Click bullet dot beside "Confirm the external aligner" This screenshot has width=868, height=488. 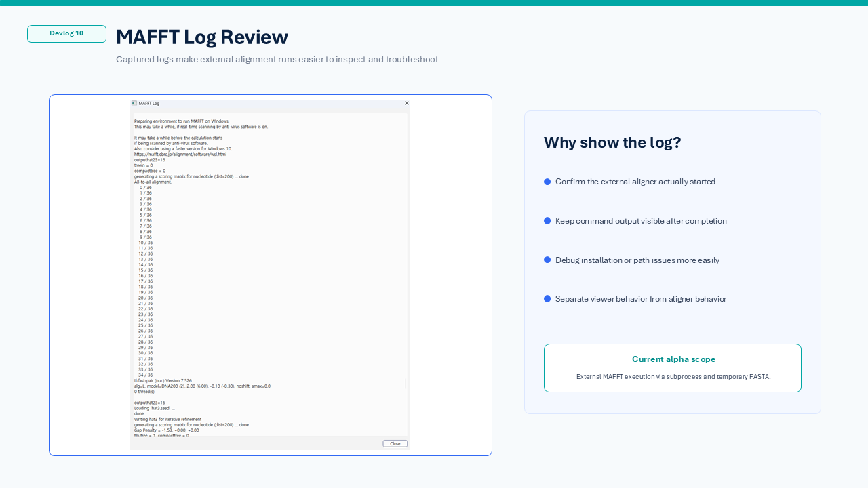point(547,182)
